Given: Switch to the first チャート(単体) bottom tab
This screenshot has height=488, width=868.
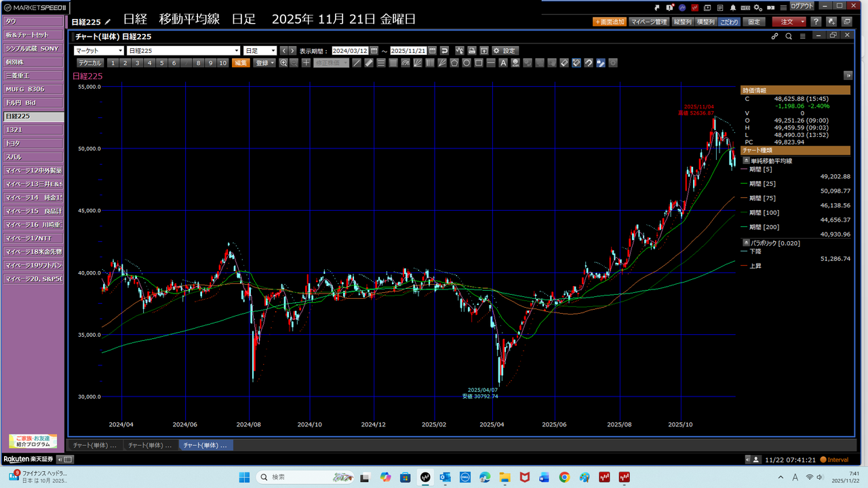Looking at the screenshot, I should 94,445.
